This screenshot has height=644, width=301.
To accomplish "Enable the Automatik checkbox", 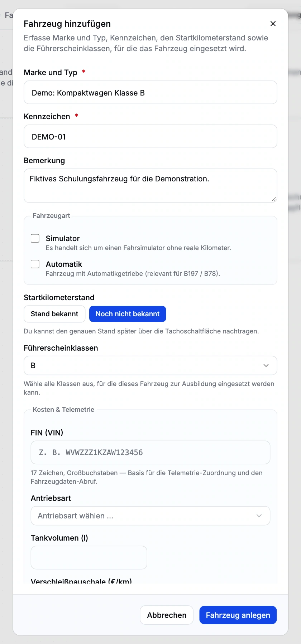I will [35, 264].
